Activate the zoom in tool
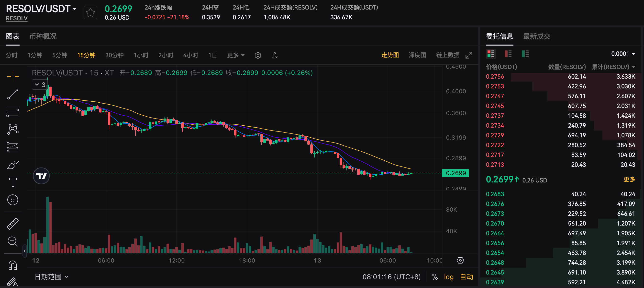The height and width of the screenshot is (288, 644). (x=12, y=241)
